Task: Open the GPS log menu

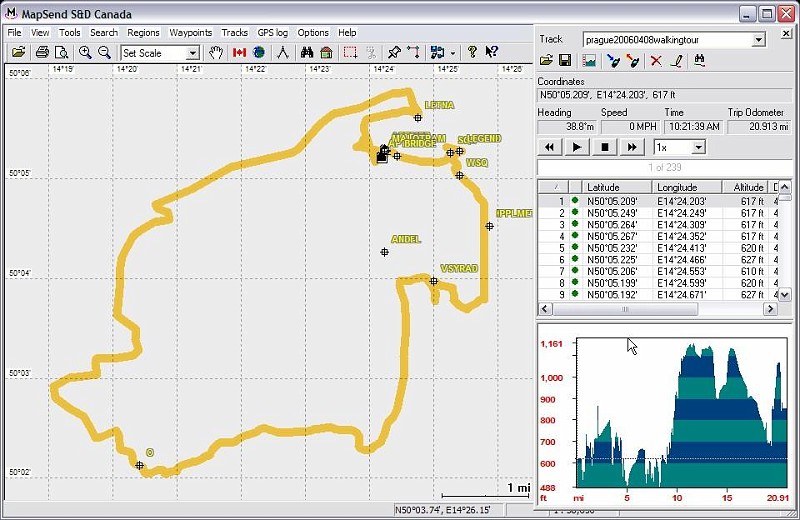Action: pyautogui.click(x=272, y=33)
